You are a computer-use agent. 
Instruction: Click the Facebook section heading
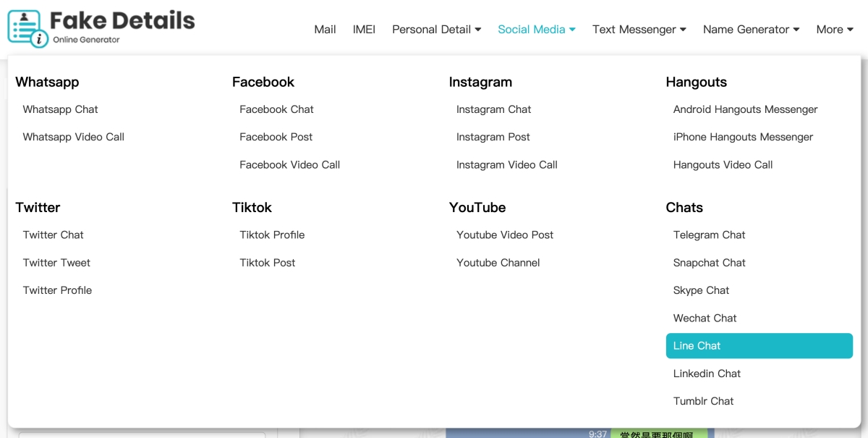click(263, 82)
